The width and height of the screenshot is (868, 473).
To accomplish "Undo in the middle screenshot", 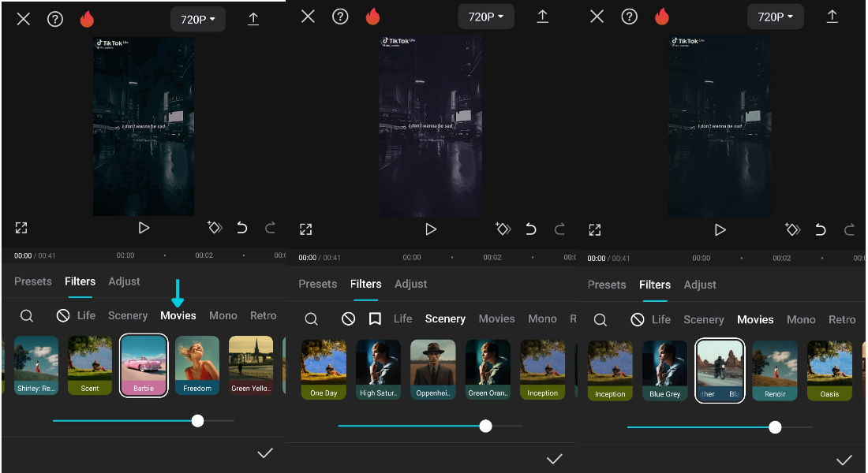I will pos(531,229).
